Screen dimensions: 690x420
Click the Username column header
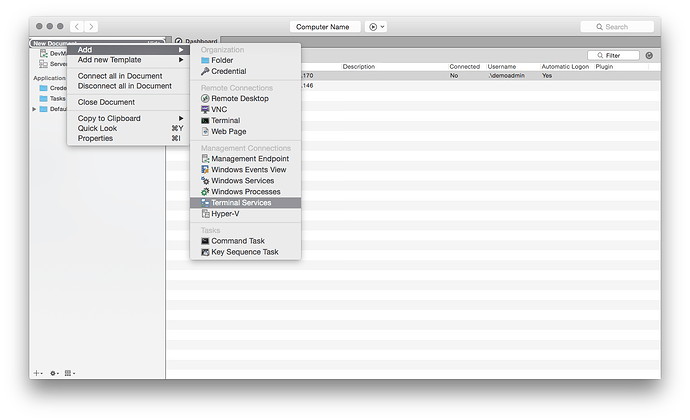click(502, 67)
